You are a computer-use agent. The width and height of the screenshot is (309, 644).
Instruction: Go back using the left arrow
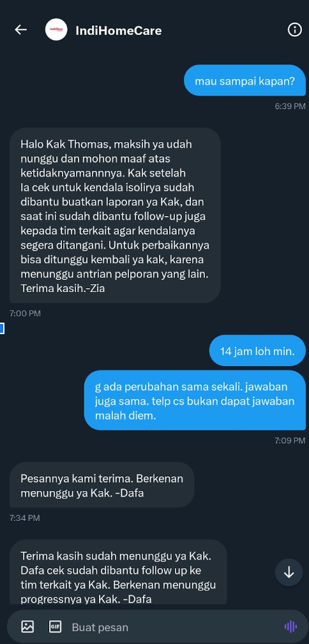[x=20, y=29]
